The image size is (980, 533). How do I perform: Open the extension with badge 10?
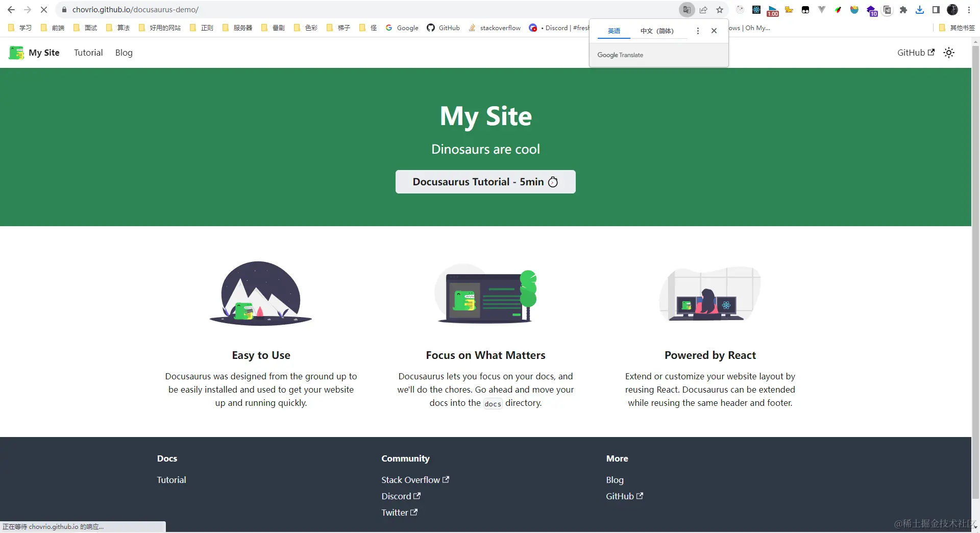(x=871, y=10)
